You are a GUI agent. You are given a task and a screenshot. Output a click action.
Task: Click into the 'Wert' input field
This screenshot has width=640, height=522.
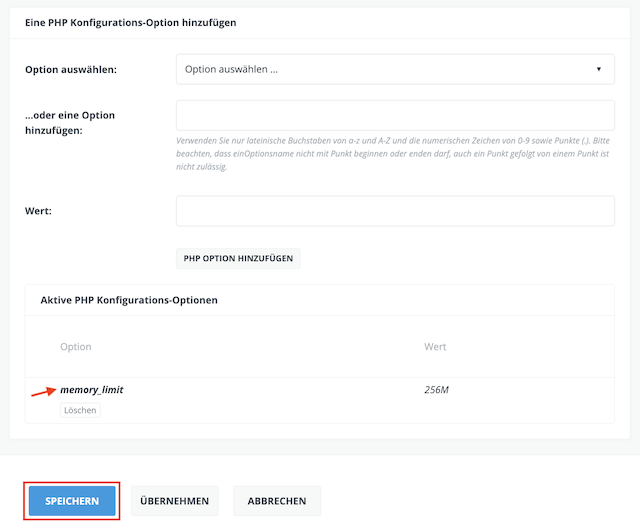click(x=395, y=211)
